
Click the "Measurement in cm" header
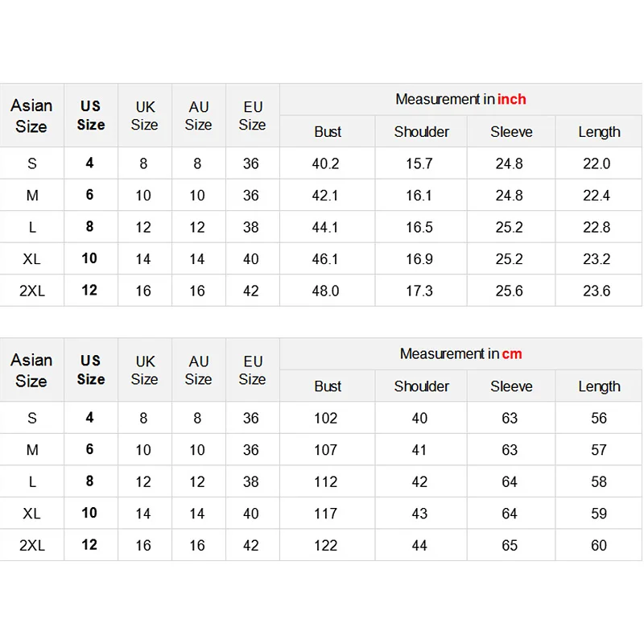(460, 353)
